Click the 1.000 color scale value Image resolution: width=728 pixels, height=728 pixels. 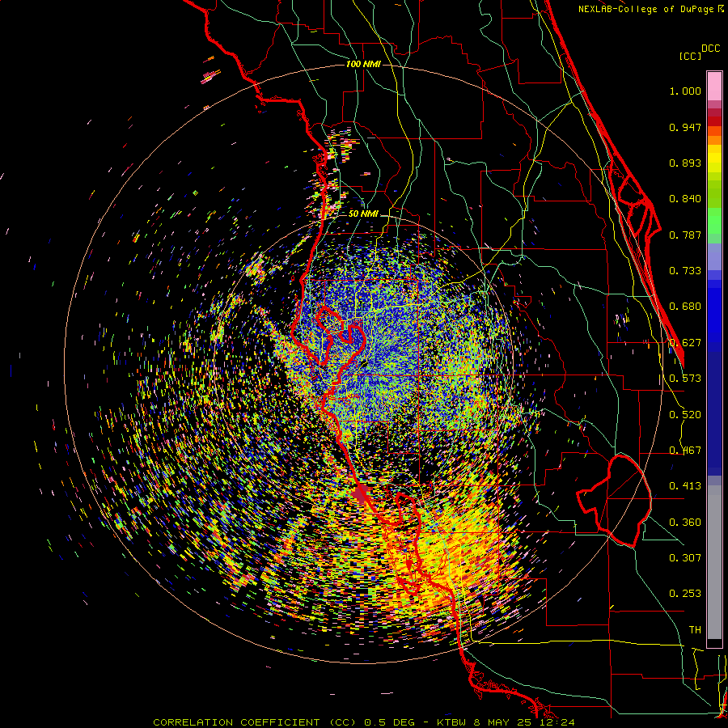[x=685, y=91]
